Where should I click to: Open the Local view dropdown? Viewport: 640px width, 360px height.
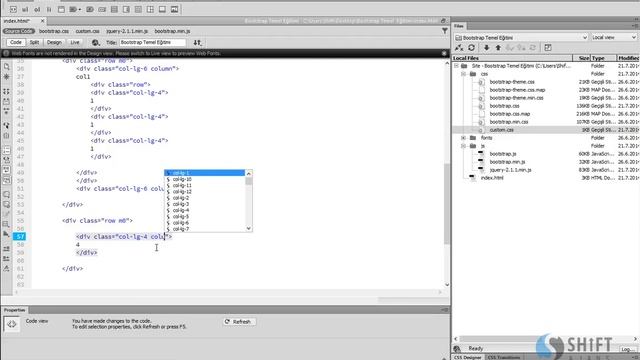point(614,38)
